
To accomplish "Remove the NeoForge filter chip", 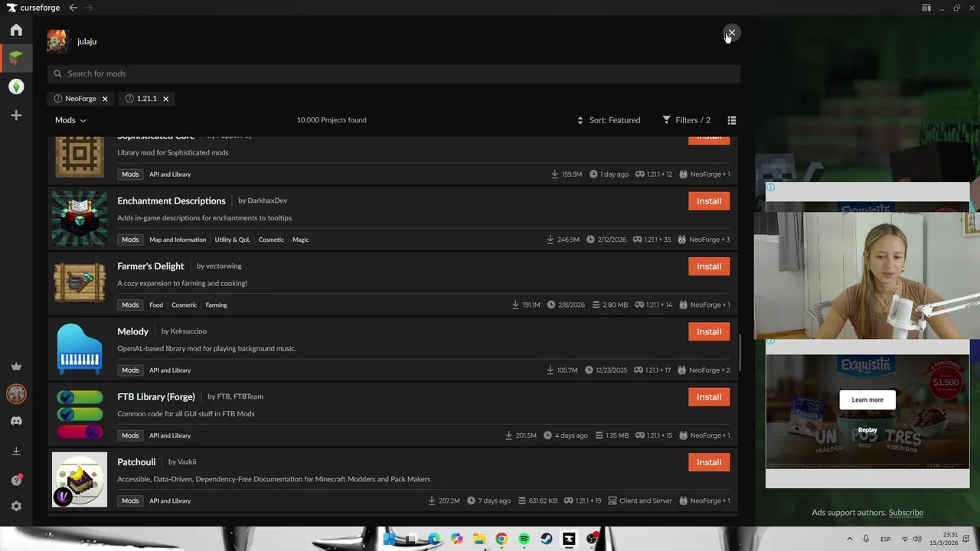I will point(105,99).
